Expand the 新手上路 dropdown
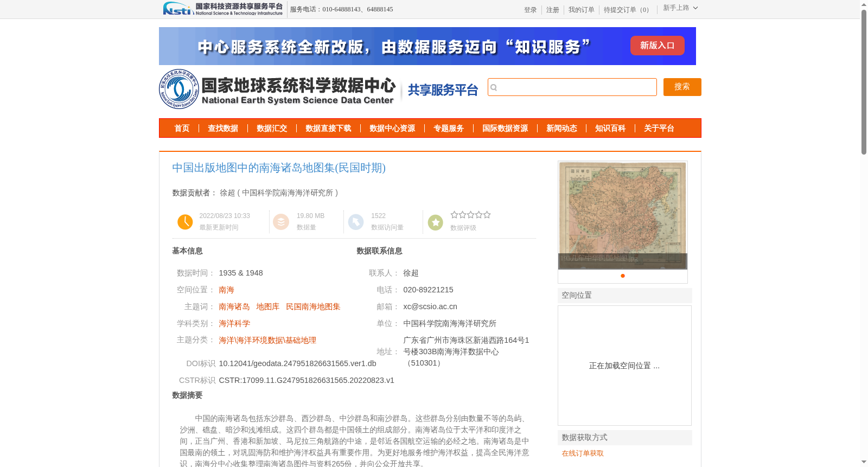 [680, 8]
